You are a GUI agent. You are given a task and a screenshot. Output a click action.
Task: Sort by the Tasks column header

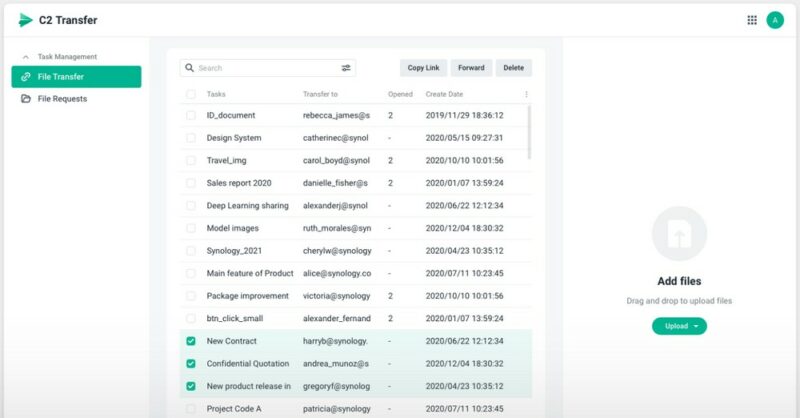pyautogui.click(x=216, y=94)
